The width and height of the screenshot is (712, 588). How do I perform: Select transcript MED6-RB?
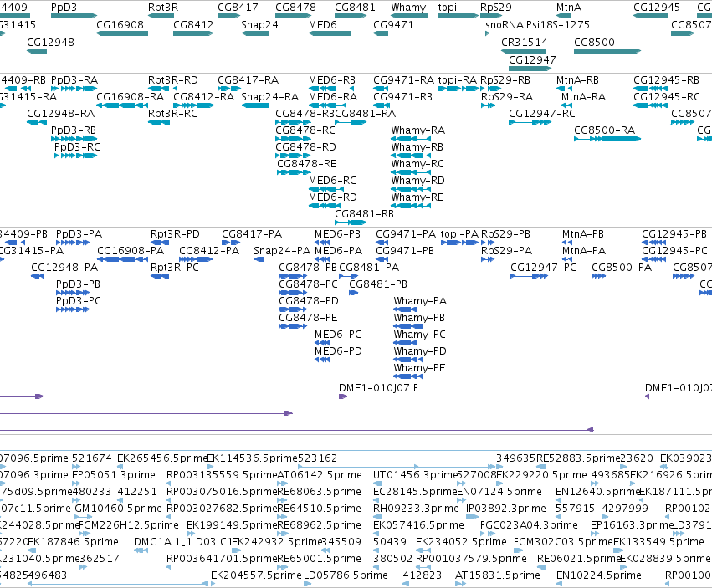[x=331, y=89]
